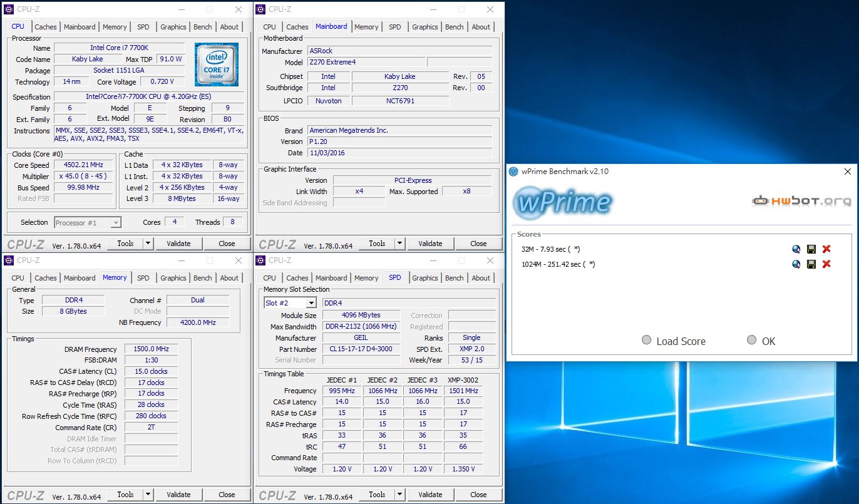This screenshot has width=859, height=504.
Task: Click the wPrime title bar app icon
Action: [x=513, y=172]
